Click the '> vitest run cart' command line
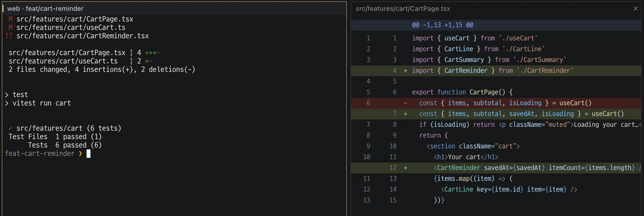This screenshot has width=644, height=216. click(38, 103)
